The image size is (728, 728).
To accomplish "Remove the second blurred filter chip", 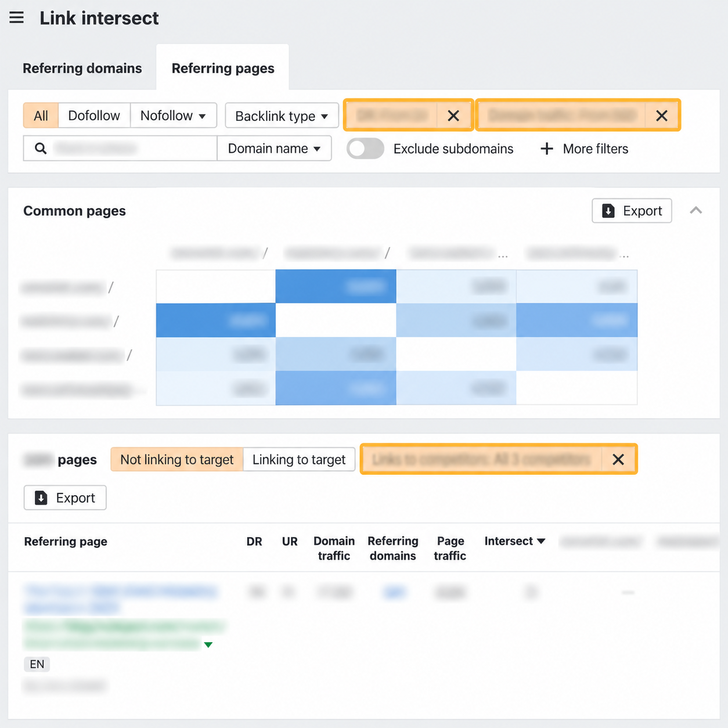I will point(661,116).
